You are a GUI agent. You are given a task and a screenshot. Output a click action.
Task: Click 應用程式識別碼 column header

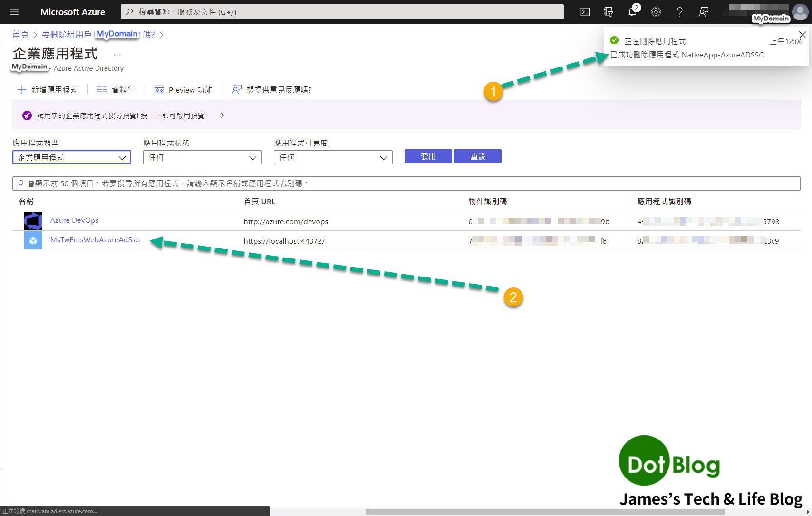[x=664, y=201]
